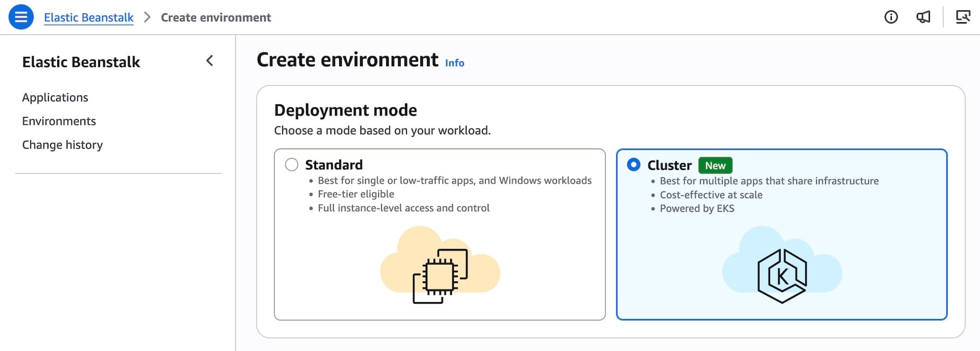Select the Standard deployment mode radio
This screenshot has height=351, width=980.
(x=292, y=164)
